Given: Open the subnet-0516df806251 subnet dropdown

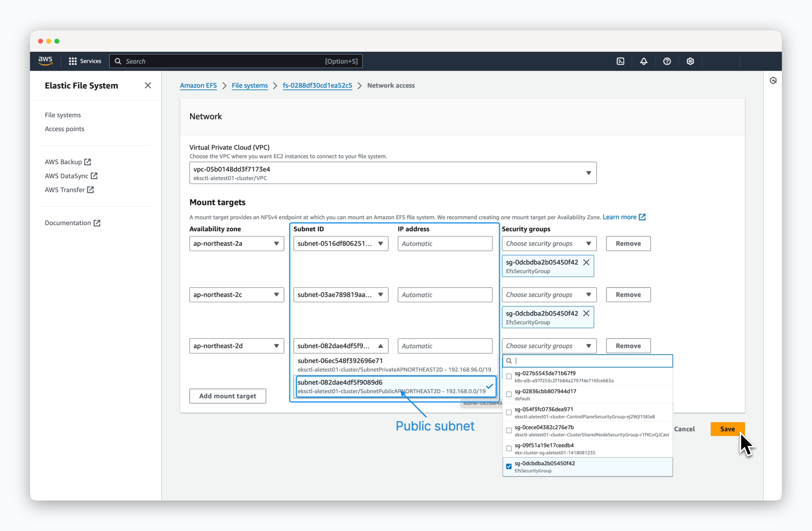Looking at the screenshot, I should pos(340,244).
